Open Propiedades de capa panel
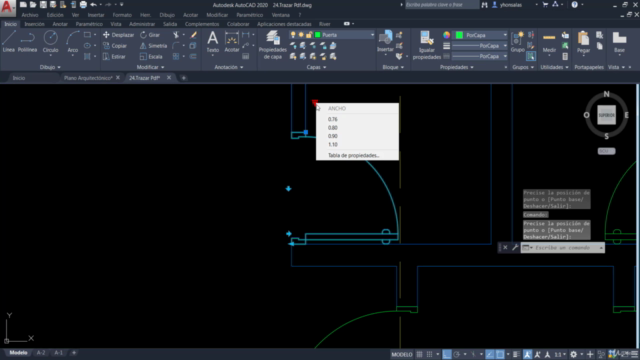Viewport: 640px width, 360px height. pyautogui.click(x=273, y=44)
